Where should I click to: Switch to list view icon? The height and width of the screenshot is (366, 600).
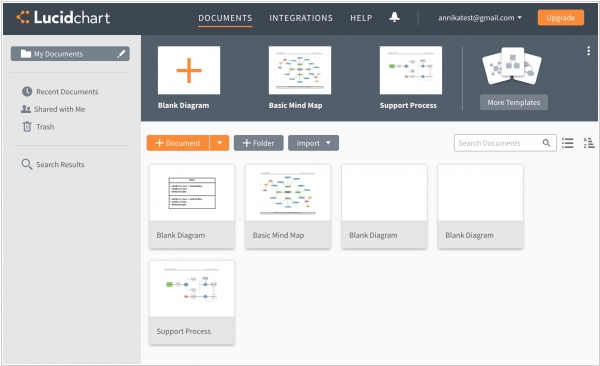click(567, 143)
